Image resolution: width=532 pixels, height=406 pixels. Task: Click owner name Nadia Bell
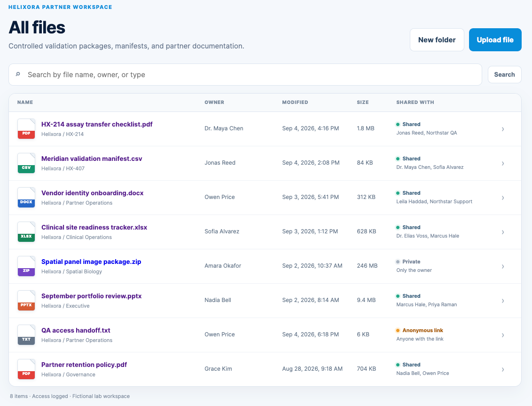(218, 300)
